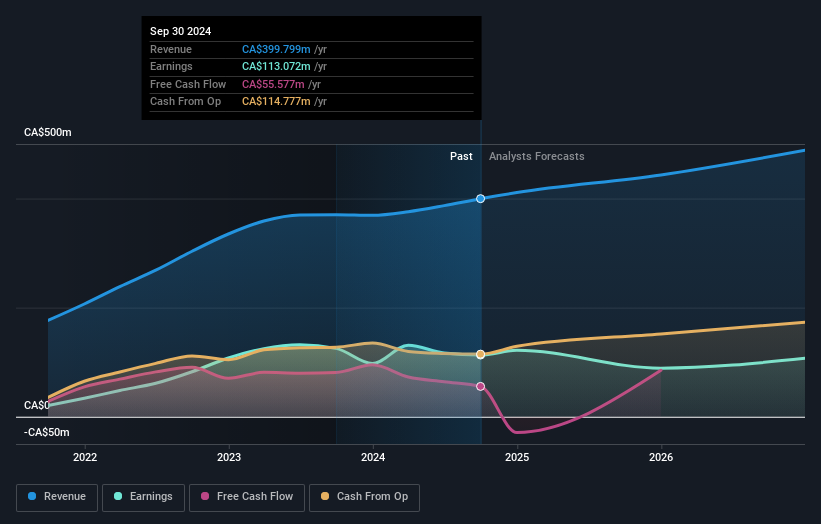The height and width of the screenshot is (524, 821).
Task: Toggle the Earnings legend series
Action: 143,497
